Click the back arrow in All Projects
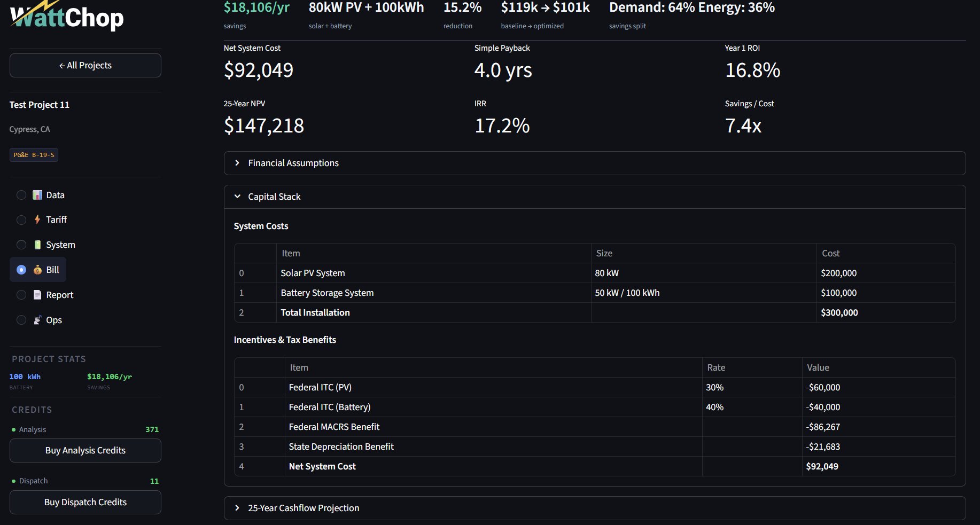980x525 pixels. [61, 65]
